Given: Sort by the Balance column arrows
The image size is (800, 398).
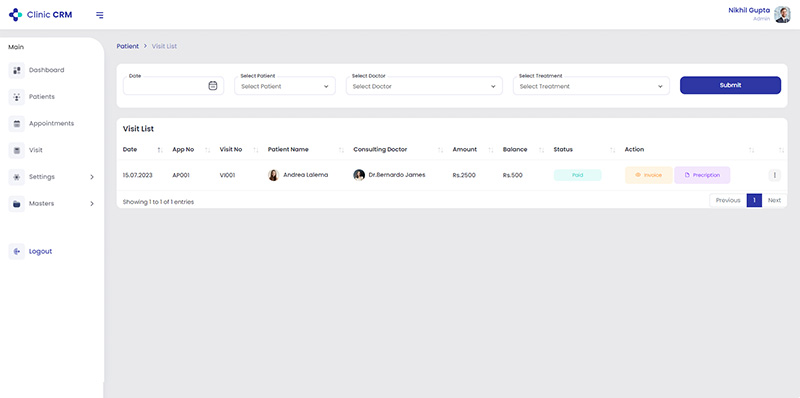Looking at the screenshot, I should coord(541,150).
